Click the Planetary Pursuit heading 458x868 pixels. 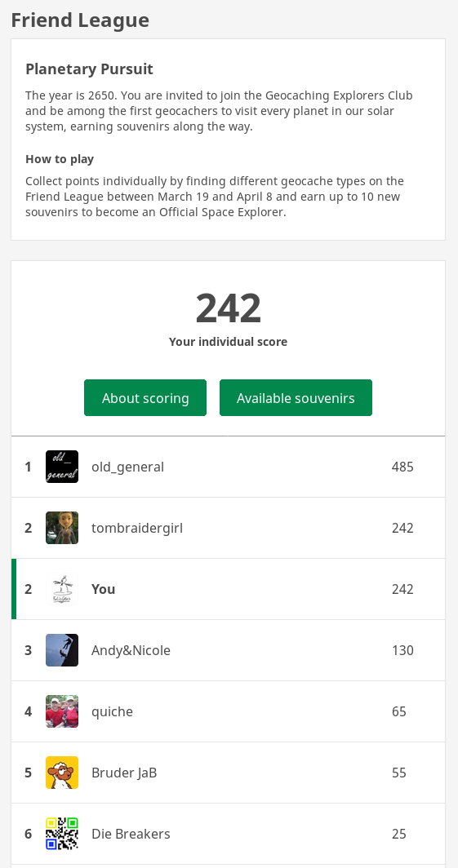[x=89, y=69]
